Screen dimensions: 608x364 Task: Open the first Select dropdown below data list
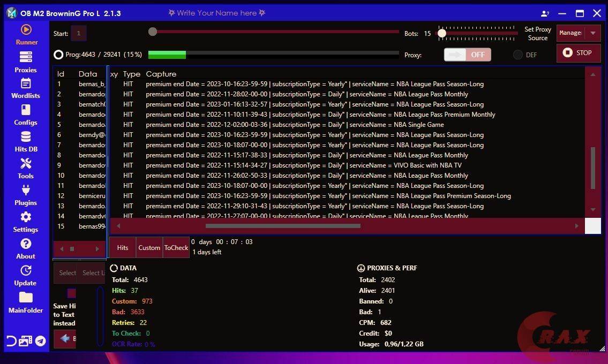65,273
